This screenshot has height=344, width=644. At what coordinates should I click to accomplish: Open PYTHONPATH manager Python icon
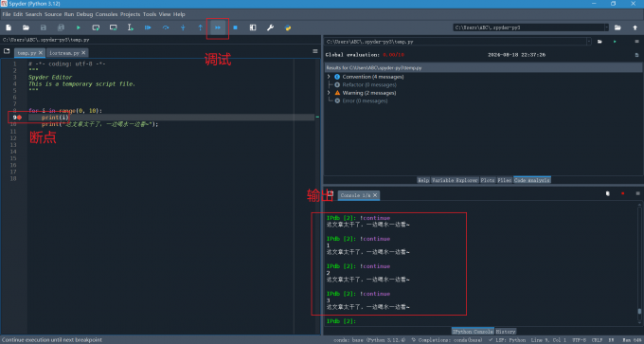pos(288,27)
